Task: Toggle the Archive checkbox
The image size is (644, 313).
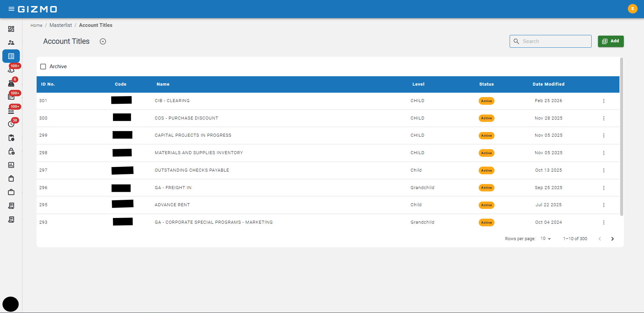Action: pos(43,66)
